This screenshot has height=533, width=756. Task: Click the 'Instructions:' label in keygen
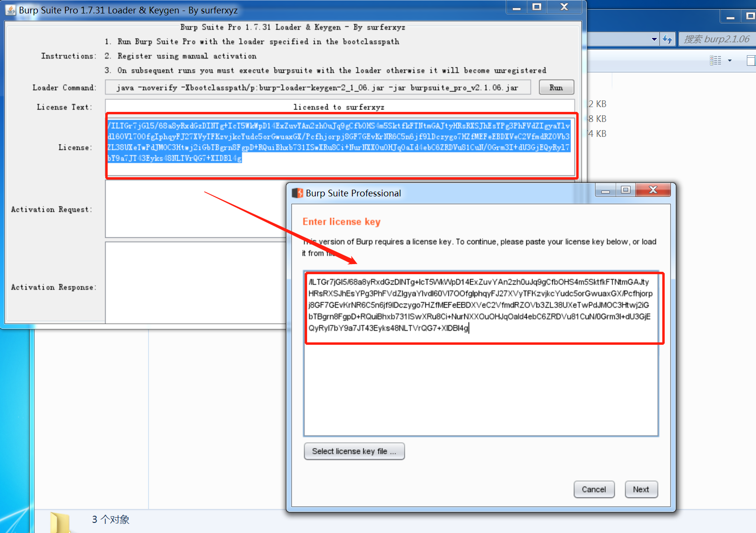(x=68, y=56)
